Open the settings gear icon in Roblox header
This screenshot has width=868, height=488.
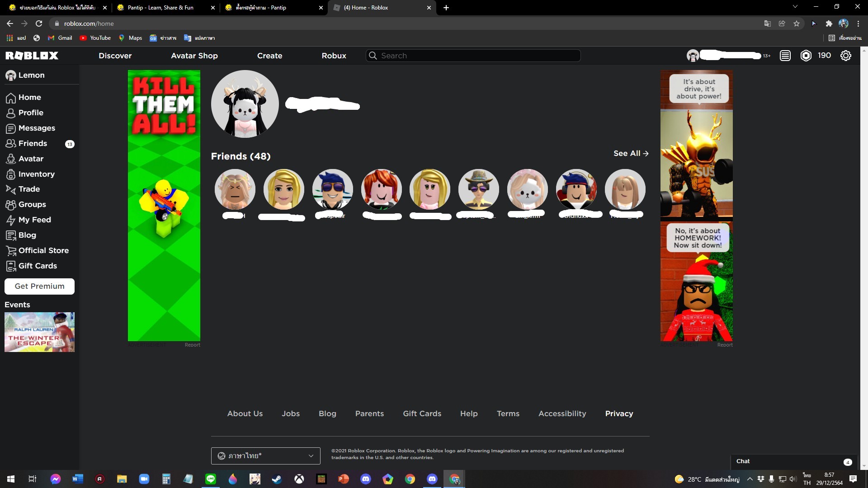click(x=846, y=56)
